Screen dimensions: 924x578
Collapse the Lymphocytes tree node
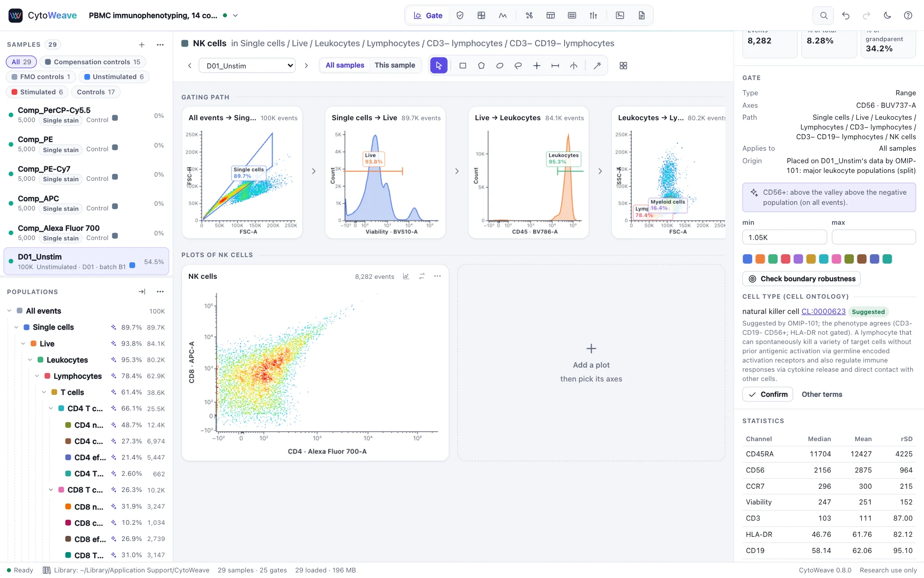pyautogui.click(x=37, y=376)
